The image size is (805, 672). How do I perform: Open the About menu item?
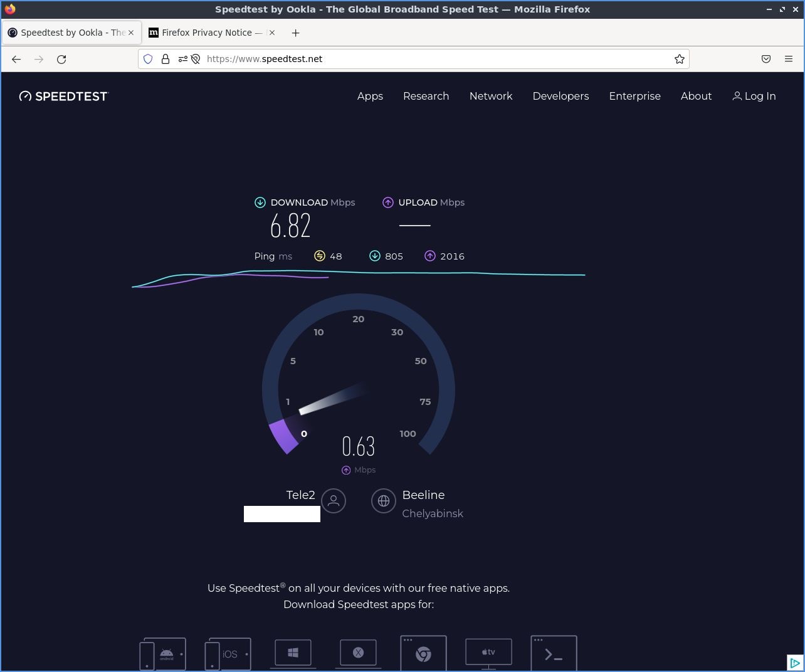point(696,96)
